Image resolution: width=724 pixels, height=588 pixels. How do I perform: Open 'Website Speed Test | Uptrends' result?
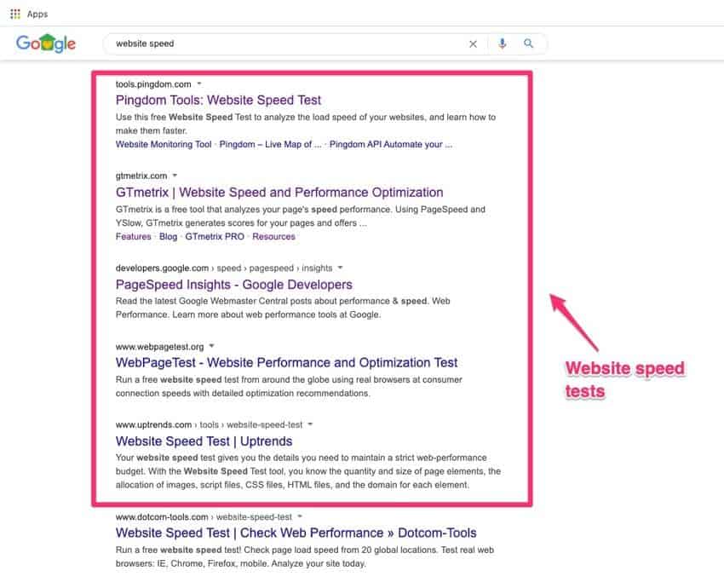point(204,441)
